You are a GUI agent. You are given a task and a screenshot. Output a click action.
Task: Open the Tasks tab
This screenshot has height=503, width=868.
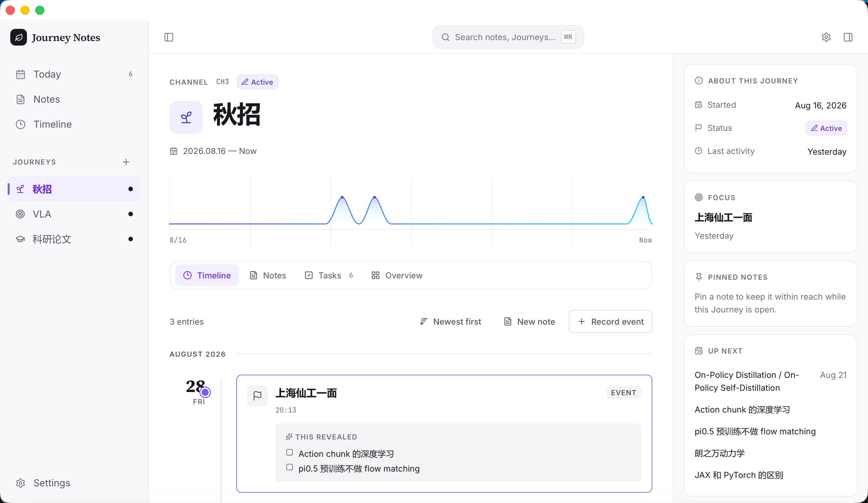(x=329, y=276)
